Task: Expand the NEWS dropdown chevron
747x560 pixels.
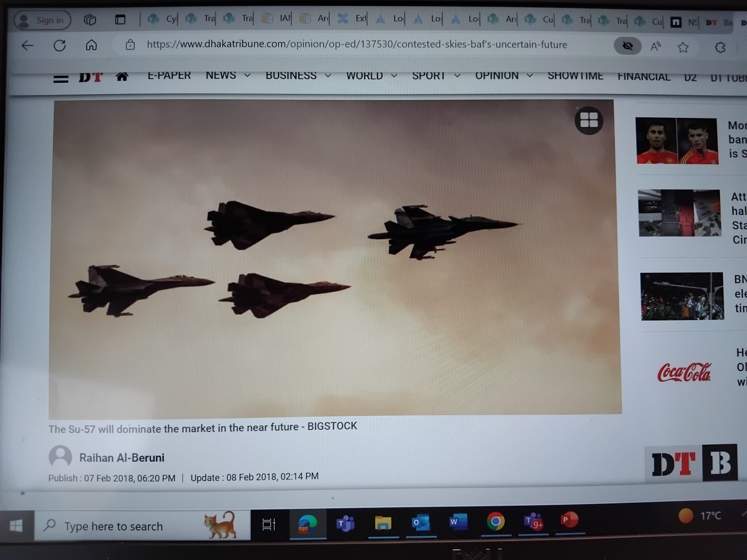Action: tap(247, 75)
